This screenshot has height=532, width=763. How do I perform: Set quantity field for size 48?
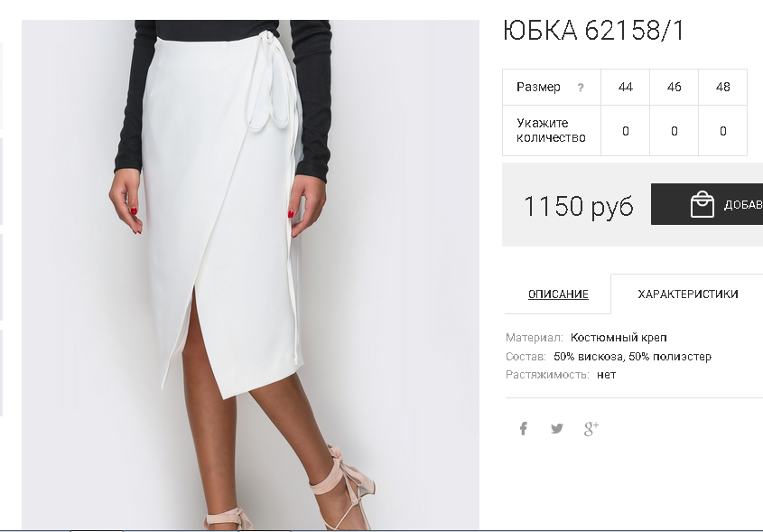click(x=722, y=131)
